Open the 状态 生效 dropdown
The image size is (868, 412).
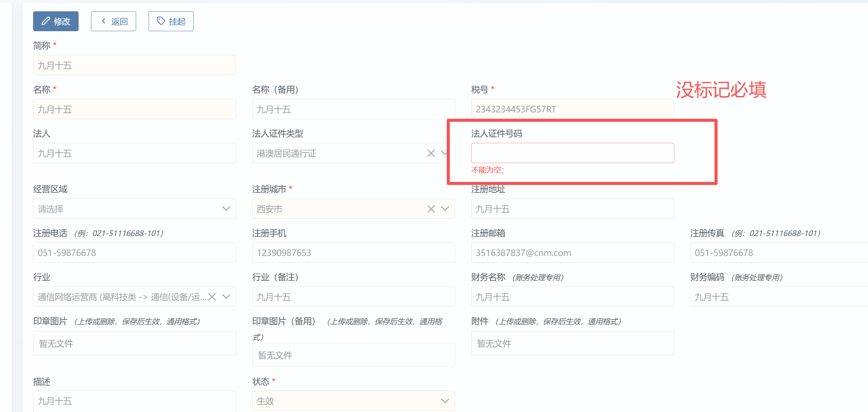[x=353, y=401]
